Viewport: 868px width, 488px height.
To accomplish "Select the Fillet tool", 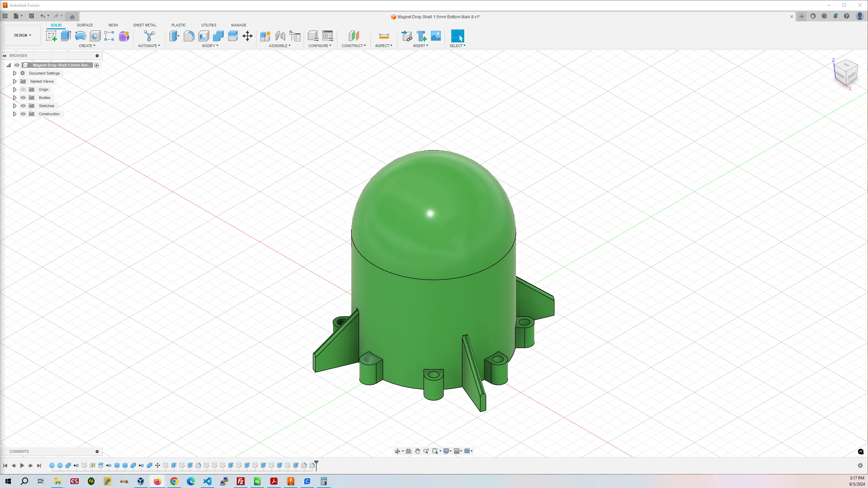I will pos(189,36).
